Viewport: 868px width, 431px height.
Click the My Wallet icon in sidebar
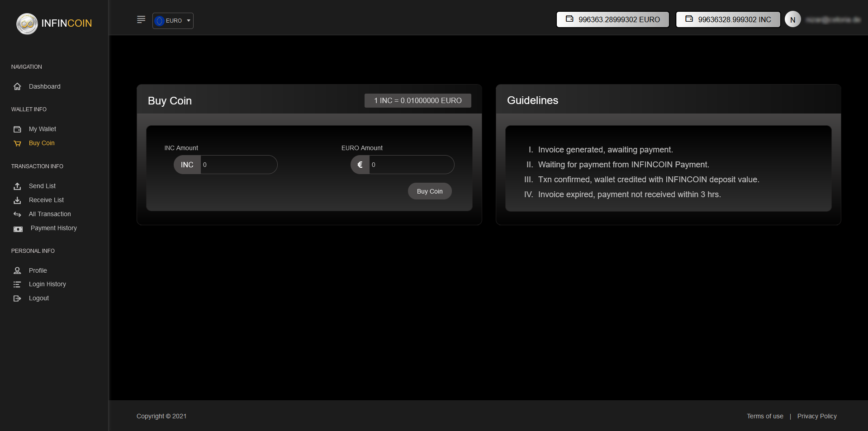(x=17, y=129)
